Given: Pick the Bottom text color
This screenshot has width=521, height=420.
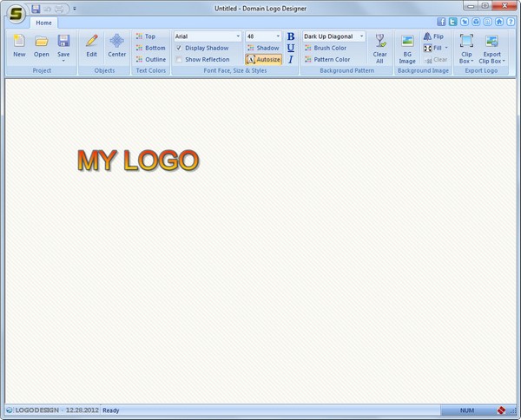Looking at the screenshot, I should pyautogui.click(x=150, y=48).
